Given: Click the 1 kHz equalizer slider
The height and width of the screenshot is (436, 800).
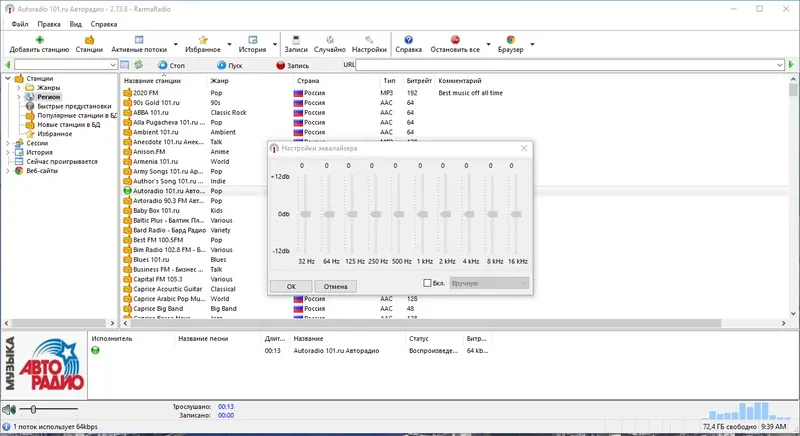Looking at the screenshot, I should pyautogui.click(x=422, y=214).
